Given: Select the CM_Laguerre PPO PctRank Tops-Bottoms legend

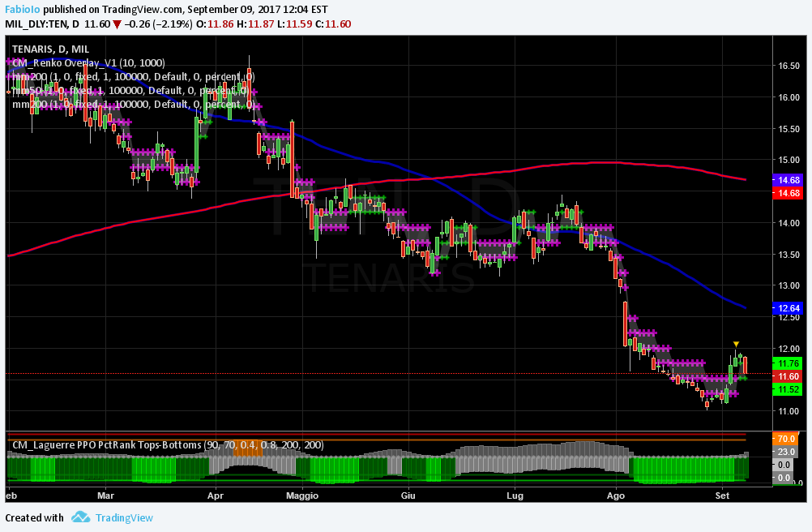Looking at the screenshot, I should (x=168, y=445).
